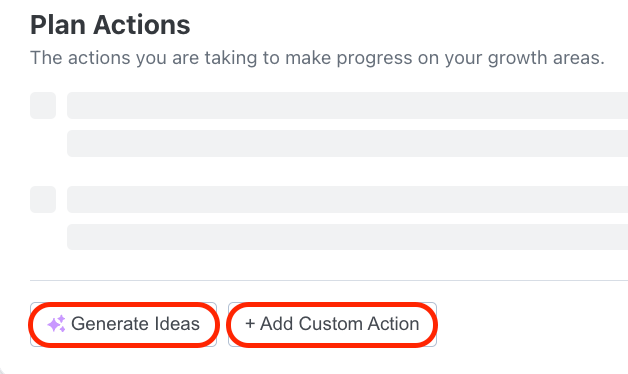Image resolution: width=628 pixels, height=374 pixels.
Task: Click the Generate Ideas button
Action: point(123,324)
